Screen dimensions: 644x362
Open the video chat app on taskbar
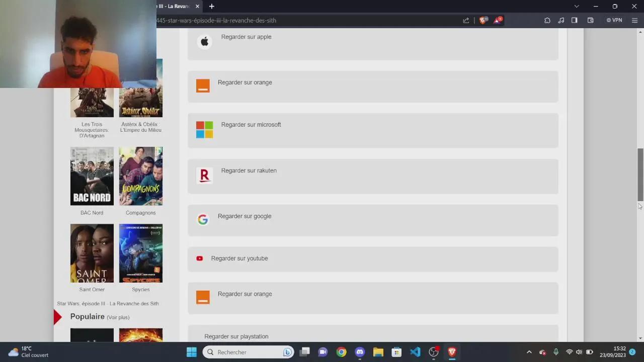click(323, 352)
